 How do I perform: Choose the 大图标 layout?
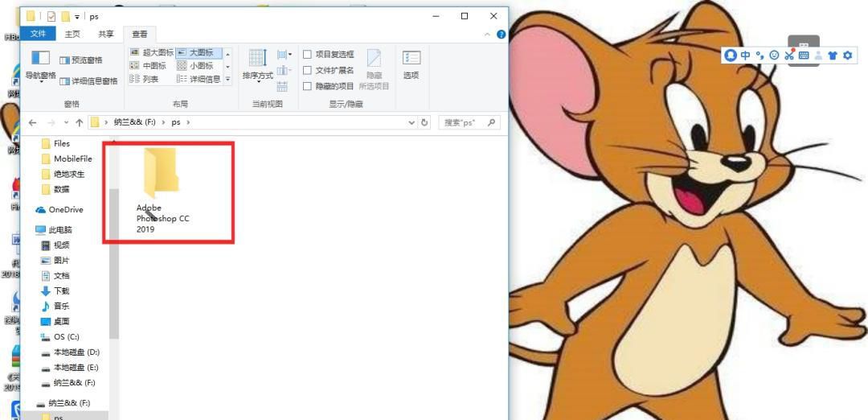(199, 52)
